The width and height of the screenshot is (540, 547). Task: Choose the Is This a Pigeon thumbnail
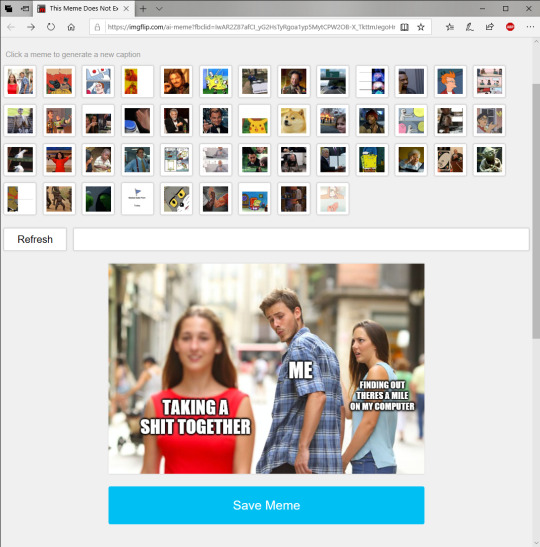click(x=489, y=120)
